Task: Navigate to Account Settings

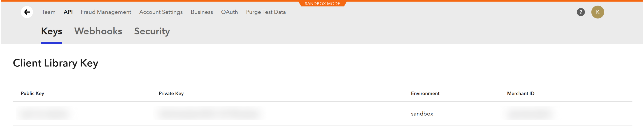Action: (x=161, y=12)
